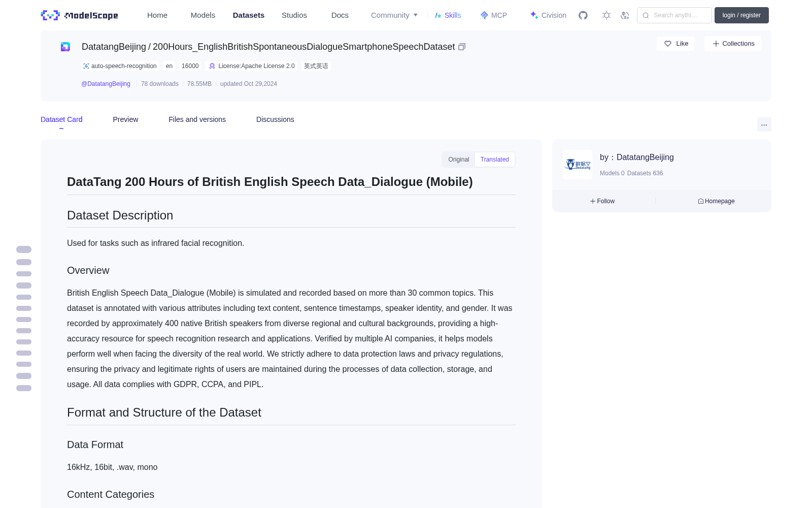Click the '16kHz, 16bit, .wav, mono' text
This screenshot has width=812, height=508.
click(x=112, y=467)
